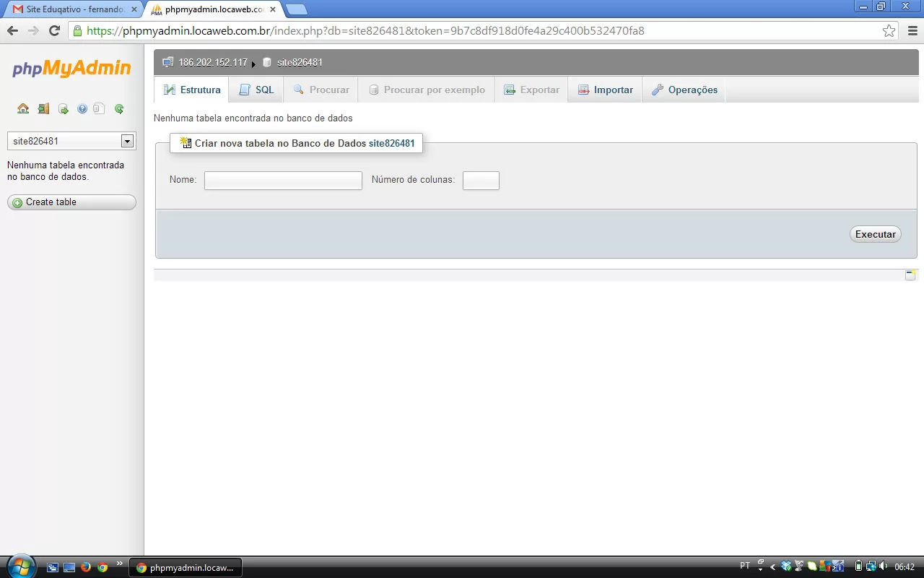Switch to the SQL tab
Screen dimensions: 924x578
click(x=256, y=90)
